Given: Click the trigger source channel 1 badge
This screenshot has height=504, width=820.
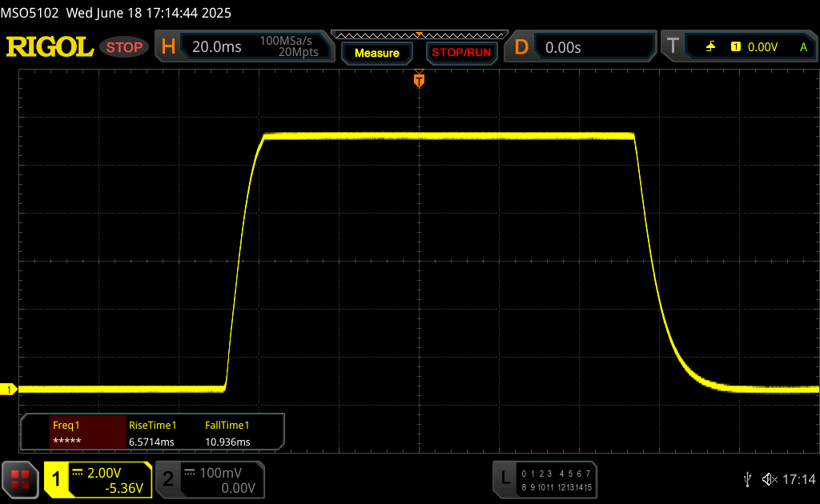Looking at the screenshot, I should coord(736,47).
